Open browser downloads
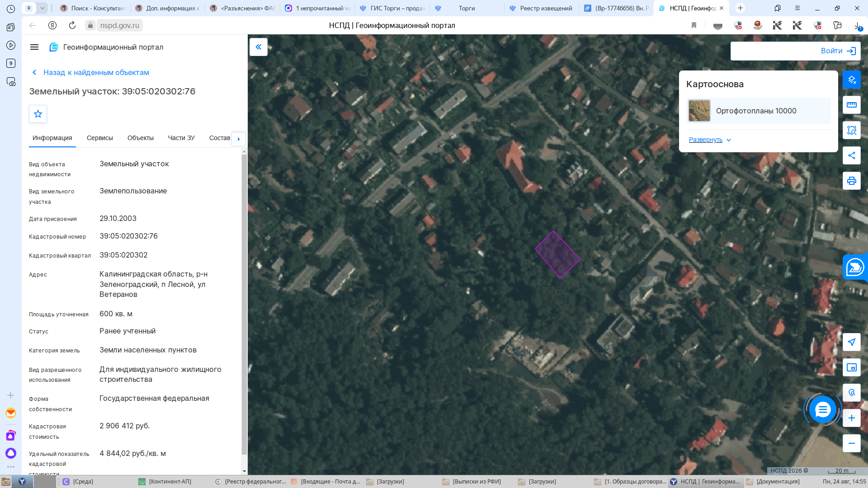The height and width of the screenshot is (488, 868). [858, 26]
